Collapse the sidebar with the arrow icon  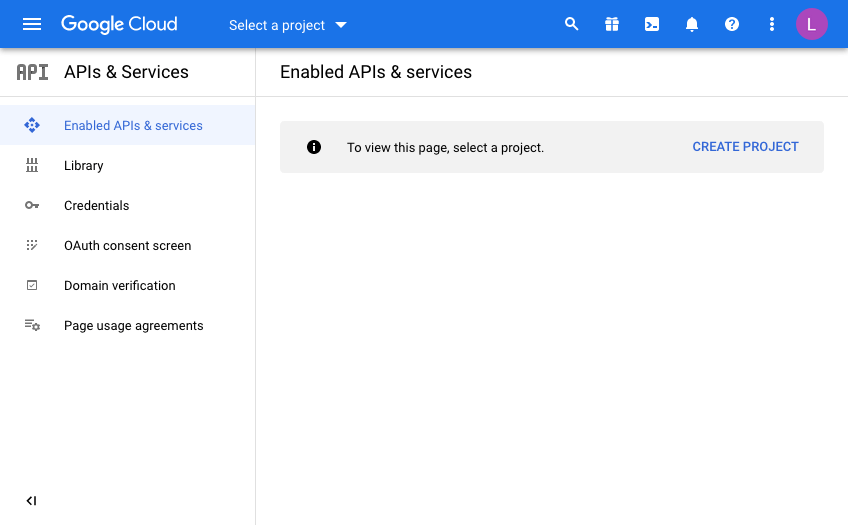pos(31,501)
